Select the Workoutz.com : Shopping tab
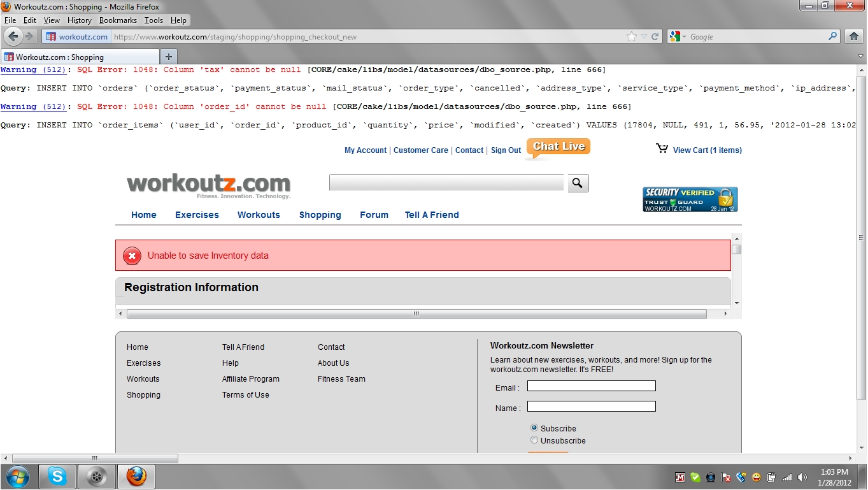 coord(80,57)
